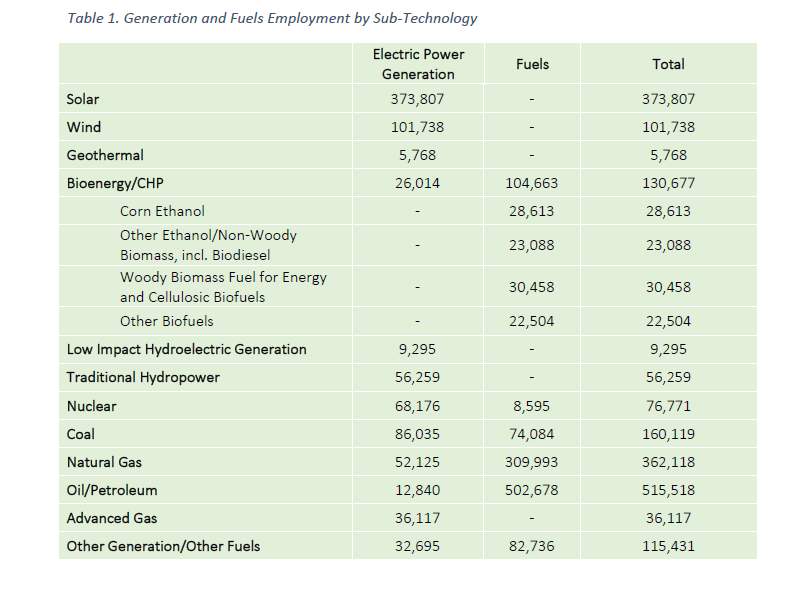Select the Oil/Petroleum total value 515,518
Screen dimensions: 793x591
[x=668, y=490]
